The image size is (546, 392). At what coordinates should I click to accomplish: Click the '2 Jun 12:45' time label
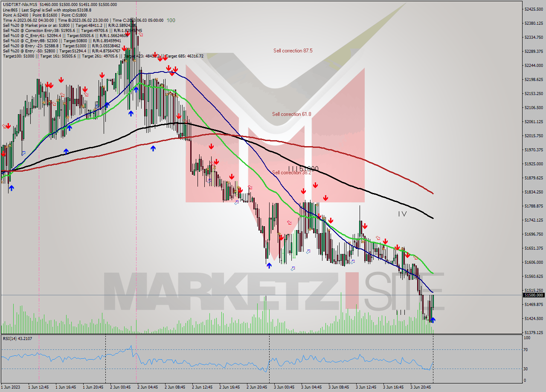coord(202,387)
